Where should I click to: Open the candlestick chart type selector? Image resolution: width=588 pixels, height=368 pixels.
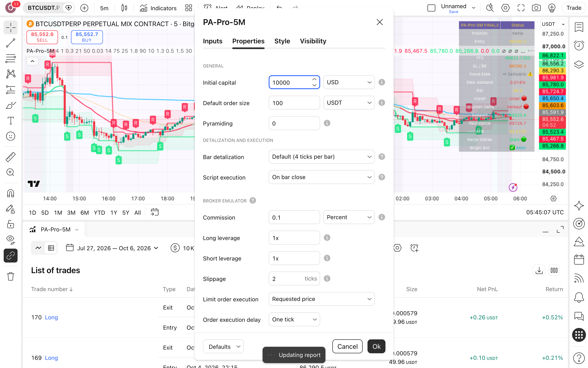(124, 8)
